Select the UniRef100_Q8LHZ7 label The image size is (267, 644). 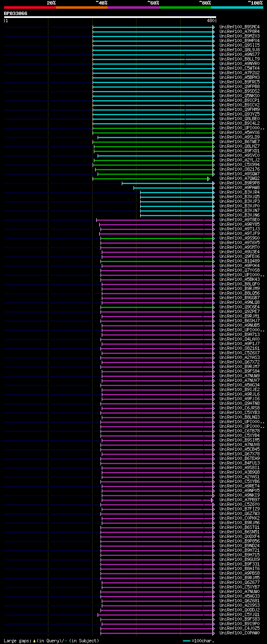pyautogui.click(x=239, y=146)
